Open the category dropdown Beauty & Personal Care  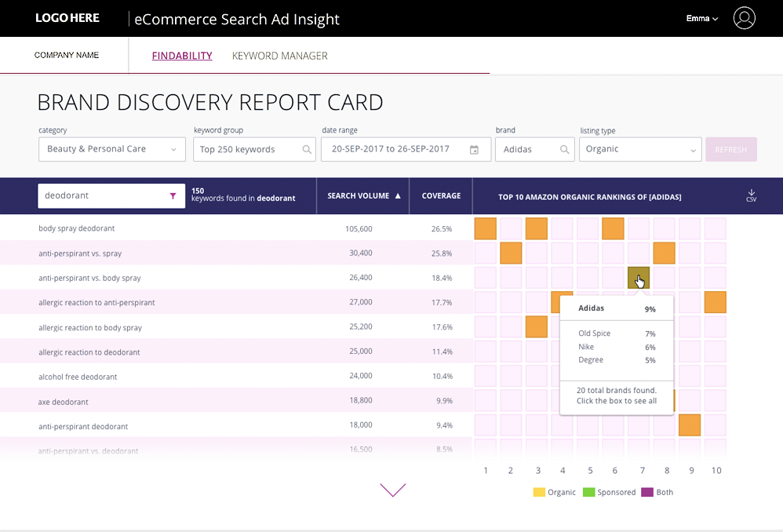click(112, 149)
